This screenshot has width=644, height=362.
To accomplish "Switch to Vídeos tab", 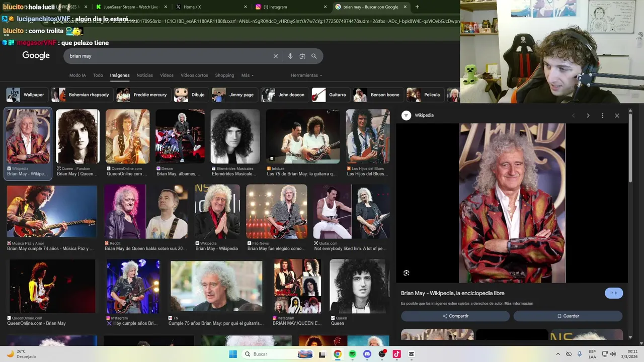I will click(x=167, y=75).
